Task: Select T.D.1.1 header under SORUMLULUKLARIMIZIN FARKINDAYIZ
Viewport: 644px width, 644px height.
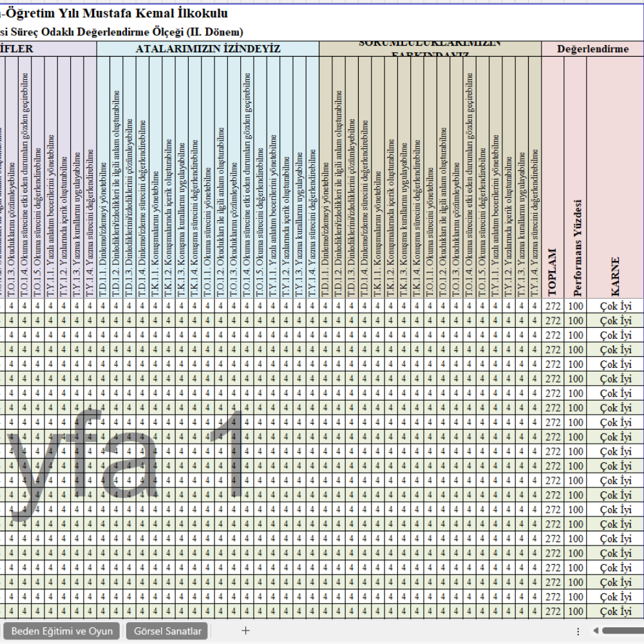Action: (x=325, y=178)
